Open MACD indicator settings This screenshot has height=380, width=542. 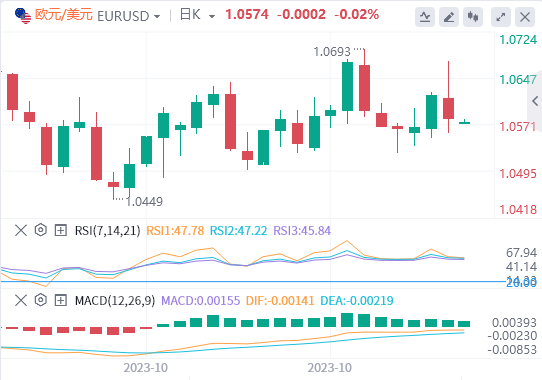click(40, 300)
